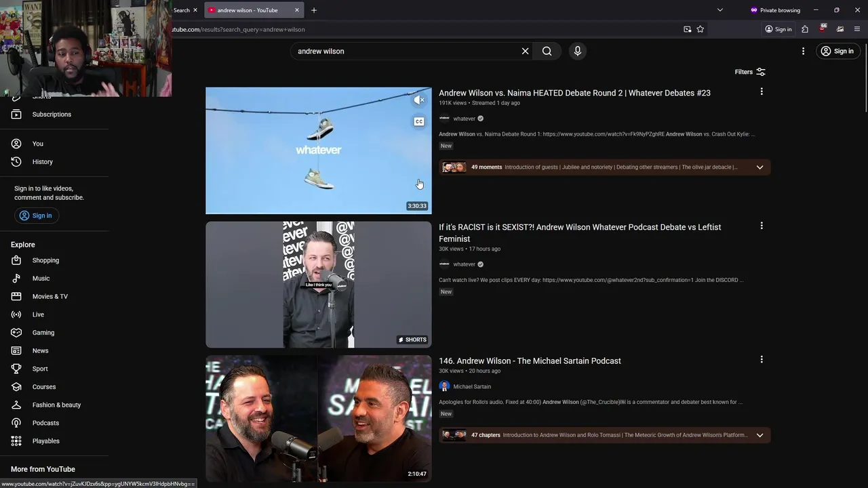The width and height of the screenshot is (868, 488).
Task: Open 146. Andrew Wilson Michael Sartain Podcast title
Action: click(x=530, y=361)
